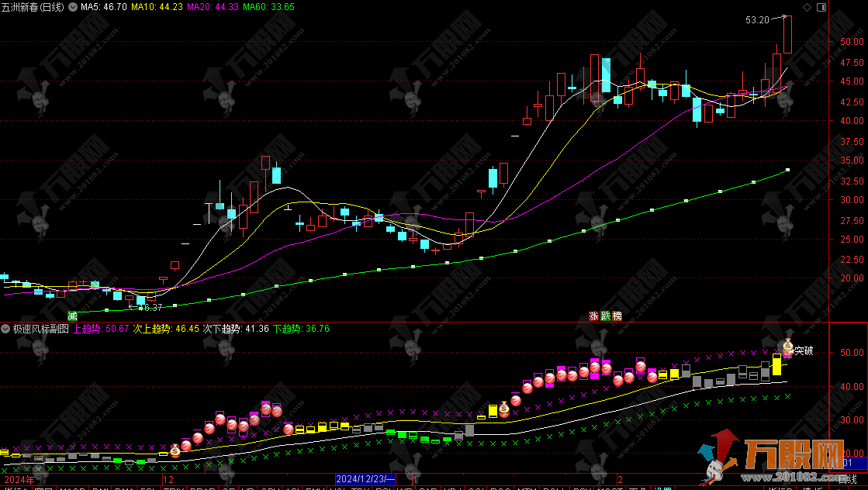
Task: Open the 涨 marker below the chart
Action: click(593, 316)
